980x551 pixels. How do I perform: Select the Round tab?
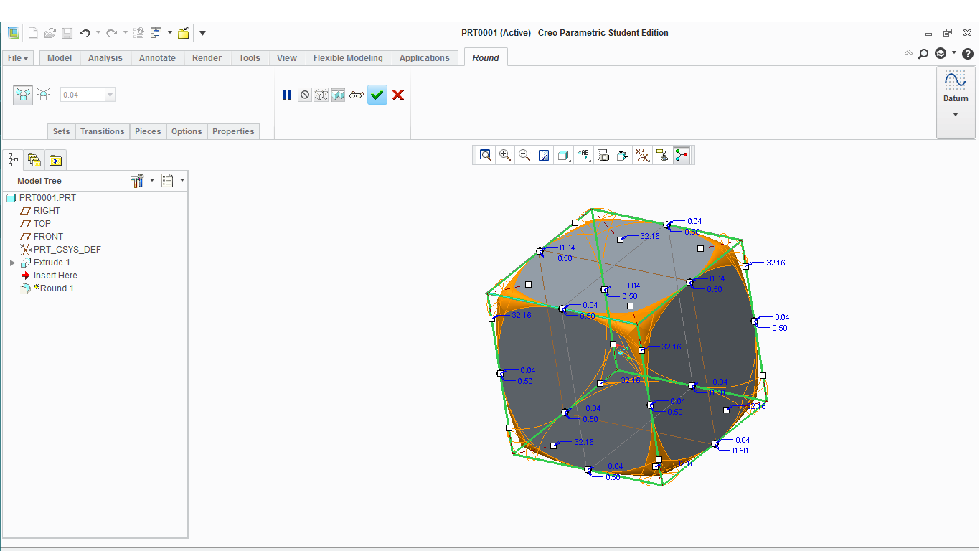(486, 57)
